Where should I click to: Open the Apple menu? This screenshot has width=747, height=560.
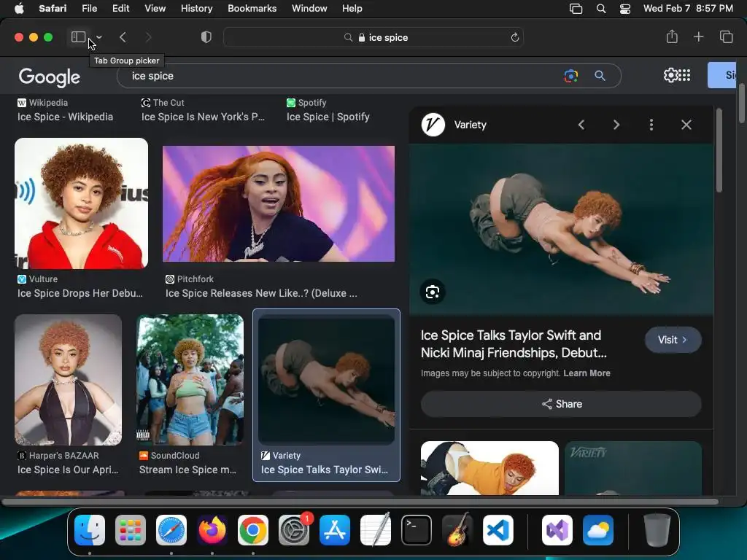click(x=19, y=9)
